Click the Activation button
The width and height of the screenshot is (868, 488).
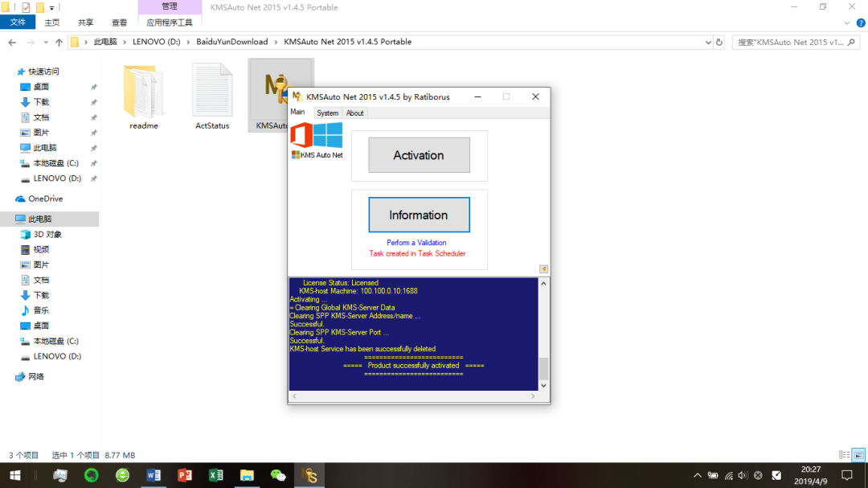(x=419, y=155)
